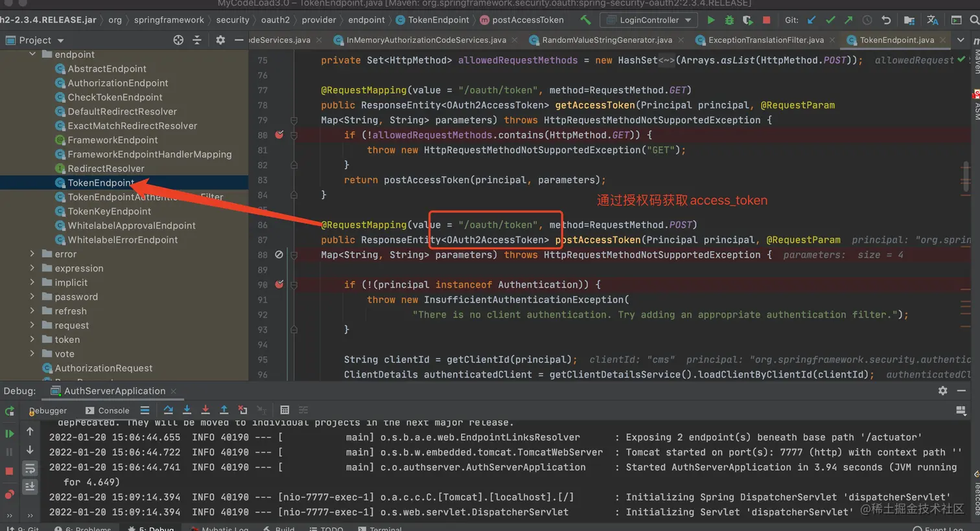980x531 pixels.
Task: Click the TokenEndpoint breadcrumb
Action: point(432,20)
